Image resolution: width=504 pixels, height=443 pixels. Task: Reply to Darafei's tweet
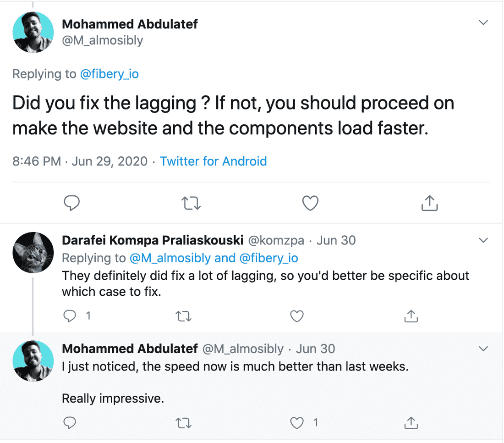pyautogui.click(x=70, y=316)
